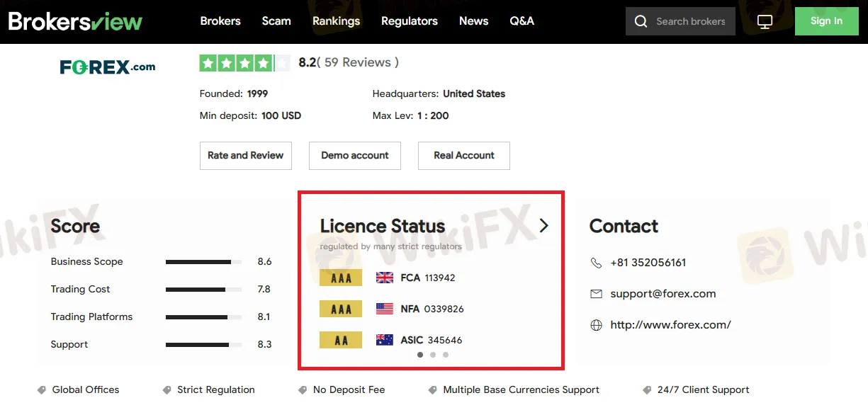Click the Business Scope score bar

(203, 262)
